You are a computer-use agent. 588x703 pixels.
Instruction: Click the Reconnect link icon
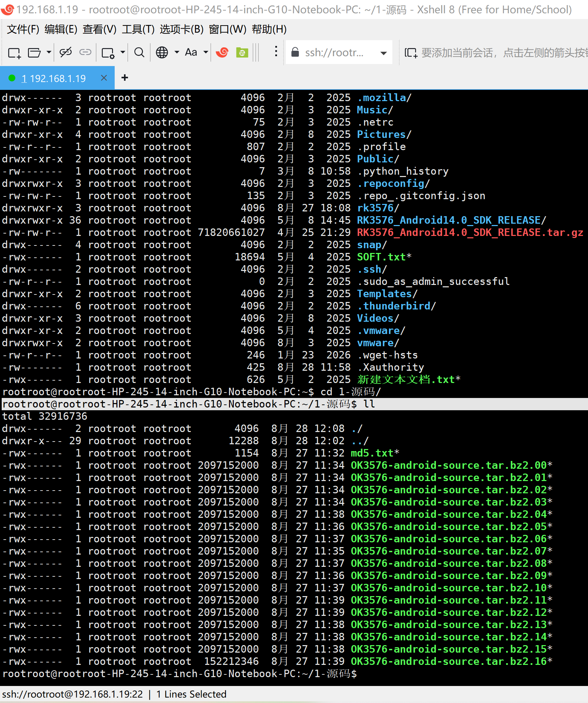pyautogui.click(x=85, y=52)
